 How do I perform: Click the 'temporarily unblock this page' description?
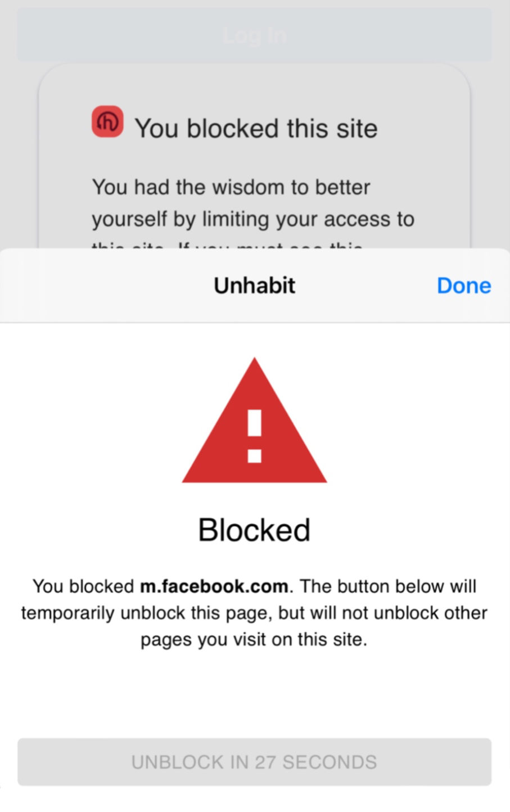point(254,613)
